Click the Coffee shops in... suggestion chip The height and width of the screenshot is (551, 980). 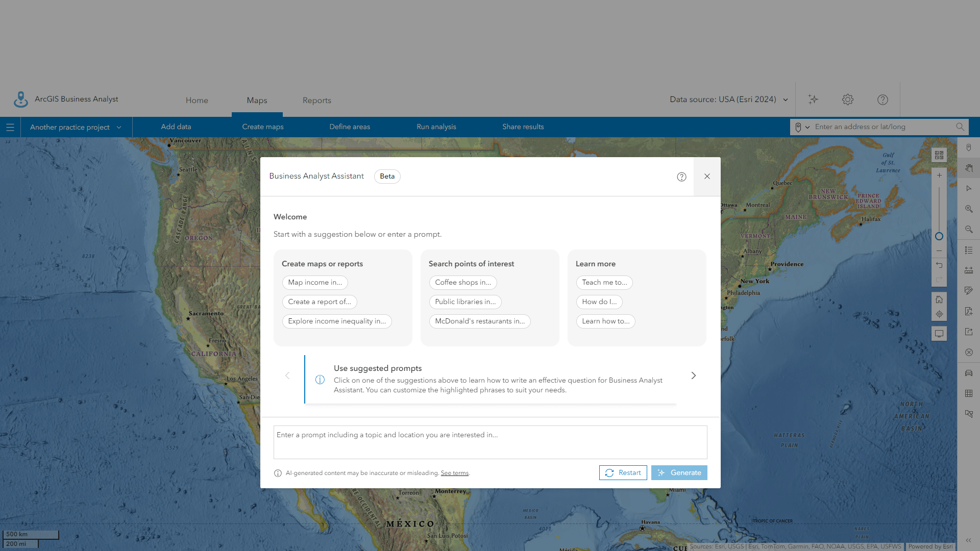(462, 282)
